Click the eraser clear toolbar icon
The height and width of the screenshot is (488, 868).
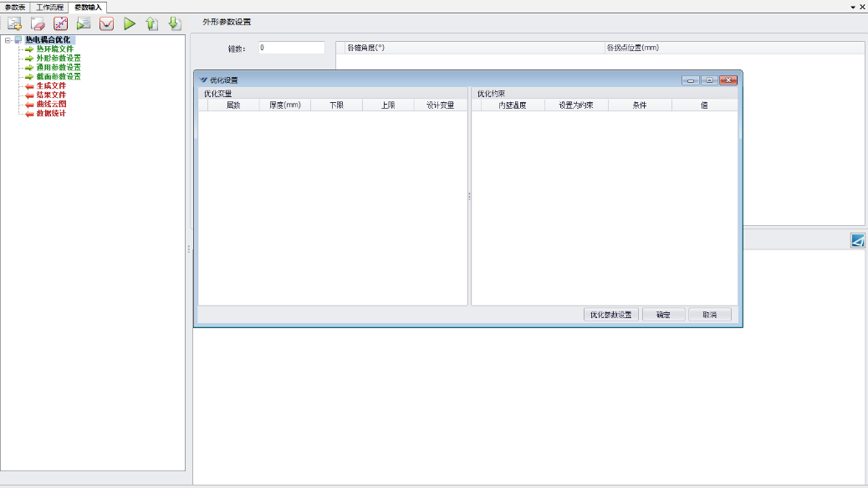tap(38, 23)
